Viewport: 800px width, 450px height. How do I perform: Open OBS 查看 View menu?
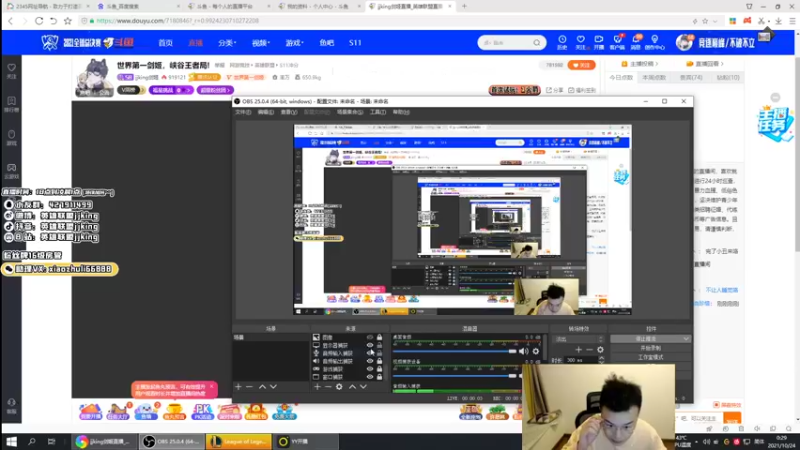click(289, 112)
